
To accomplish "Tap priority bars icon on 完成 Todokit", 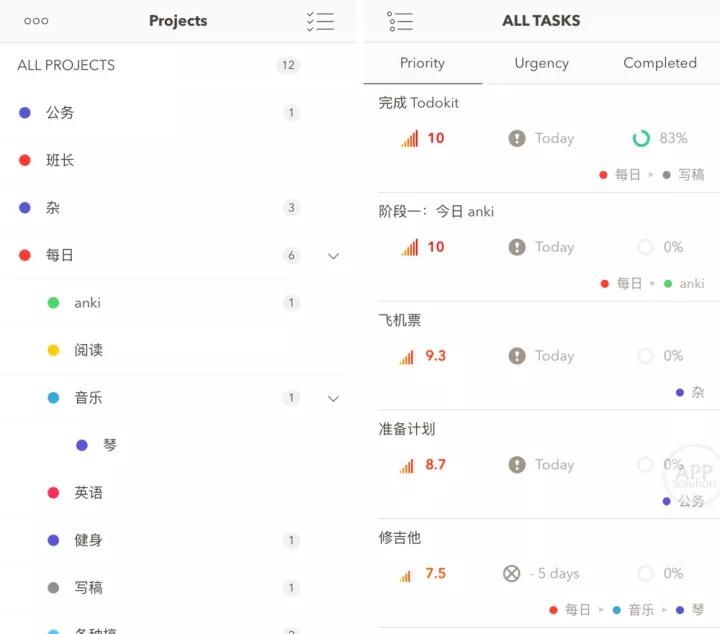I will click(410, 138).
